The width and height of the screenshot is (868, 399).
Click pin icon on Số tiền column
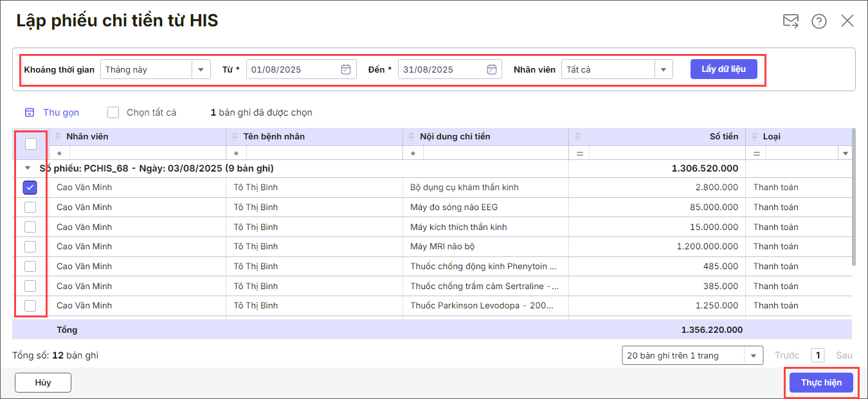pos(577,137)
